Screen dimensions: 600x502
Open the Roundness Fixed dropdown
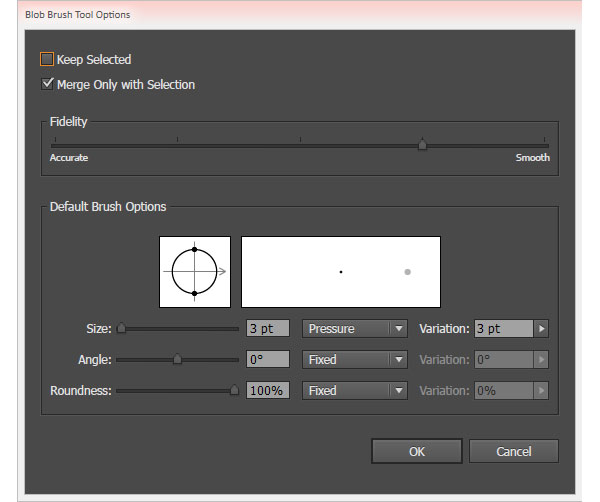[355, 390]
